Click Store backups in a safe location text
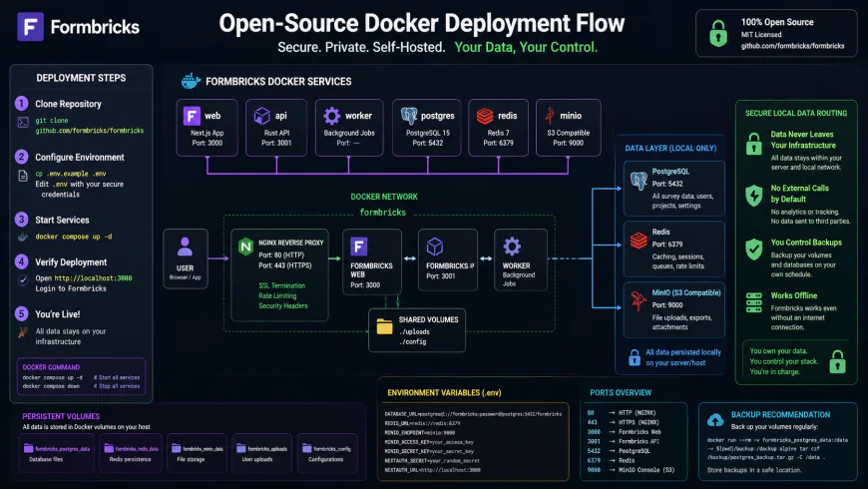The width and height of the screenshot is (868, 489). tap(754, 470)
